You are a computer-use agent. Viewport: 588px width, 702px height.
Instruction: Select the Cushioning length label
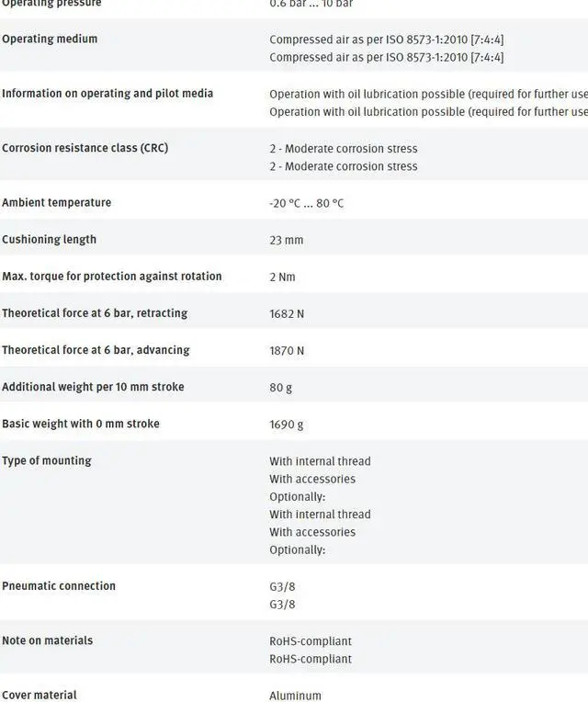(x=49, y=240)
